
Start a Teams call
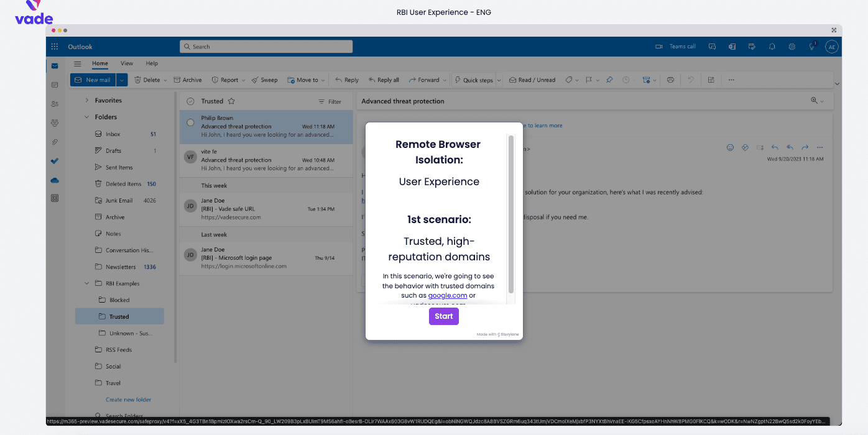(676, 47)
